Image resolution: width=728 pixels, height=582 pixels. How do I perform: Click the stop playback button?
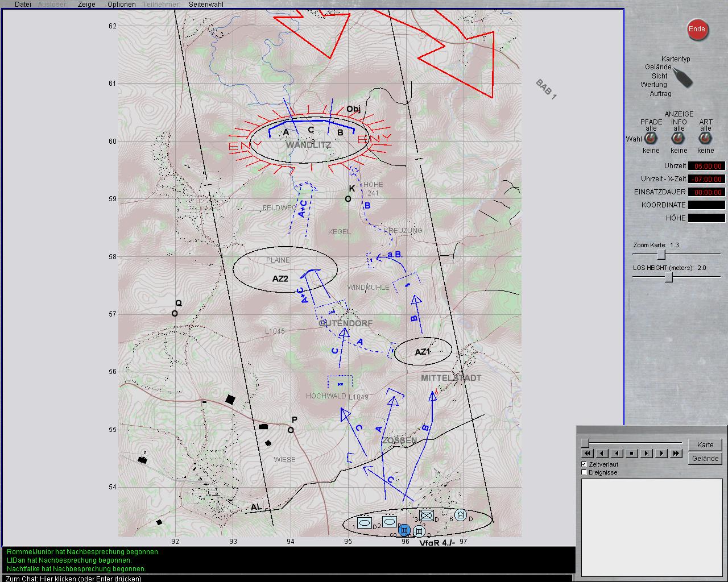click(x=631, y=453)
